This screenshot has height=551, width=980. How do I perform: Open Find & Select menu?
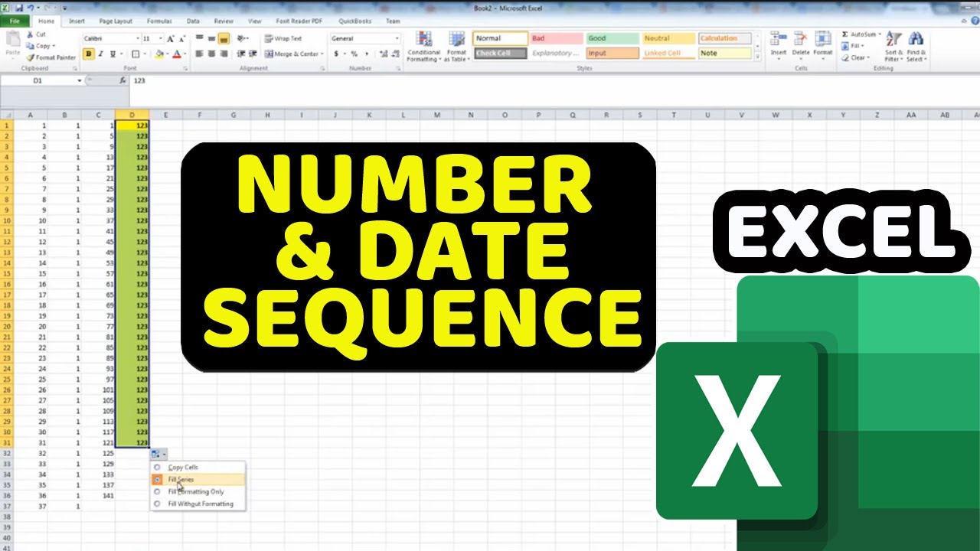[916, 47]
